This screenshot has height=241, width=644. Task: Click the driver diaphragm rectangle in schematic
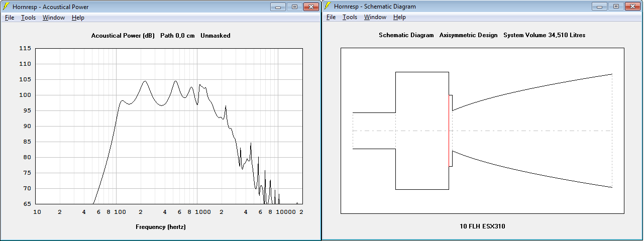click(451, 131)
